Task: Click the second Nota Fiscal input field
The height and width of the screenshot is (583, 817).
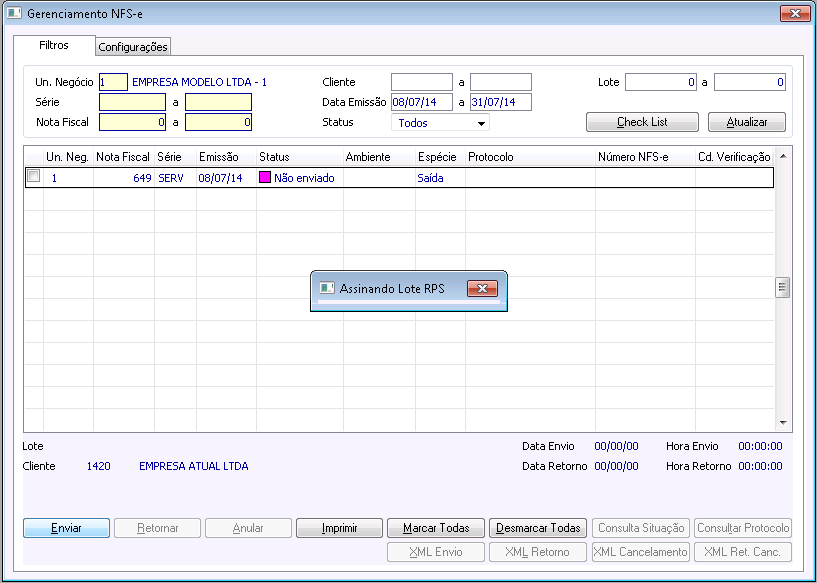Action: point(218,122)
